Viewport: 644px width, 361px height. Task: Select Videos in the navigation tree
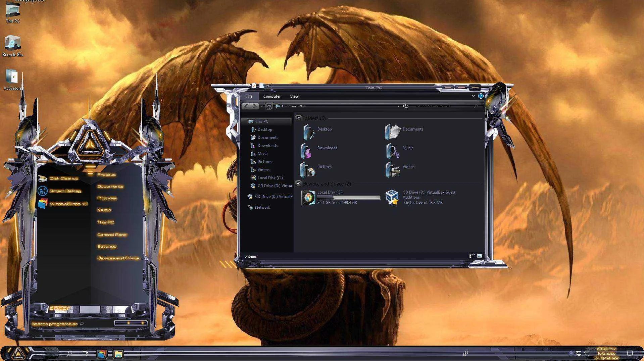260,170
